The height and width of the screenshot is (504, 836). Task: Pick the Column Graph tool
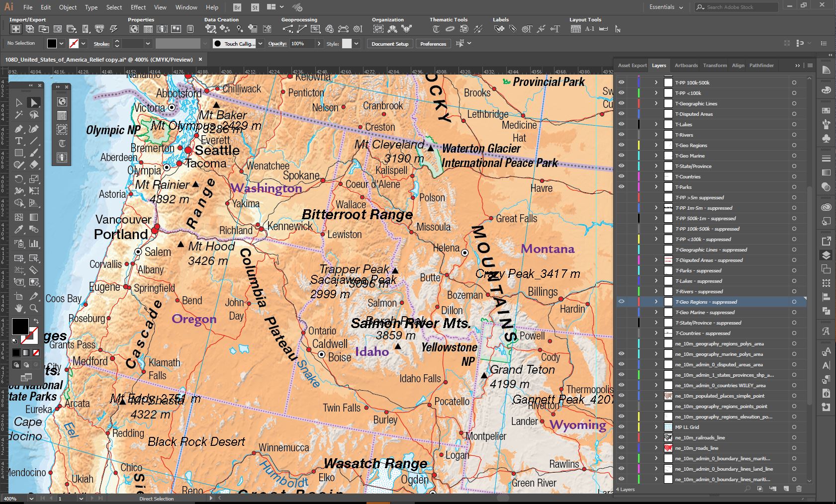pos(34,244)
